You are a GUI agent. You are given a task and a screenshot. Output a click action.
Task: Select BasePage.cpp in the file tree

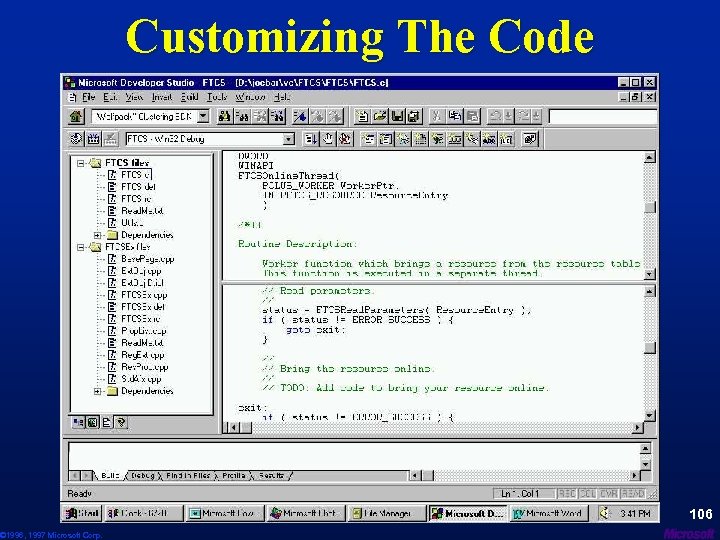(x=147, y=259)
